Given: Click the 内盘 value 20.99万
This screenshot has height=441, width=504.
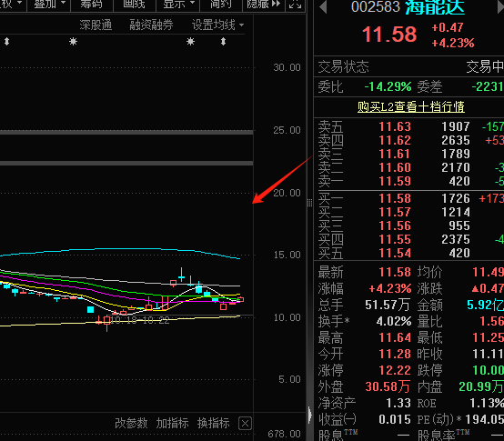Looking at the screenshot, I should click(x=481, y=386).
